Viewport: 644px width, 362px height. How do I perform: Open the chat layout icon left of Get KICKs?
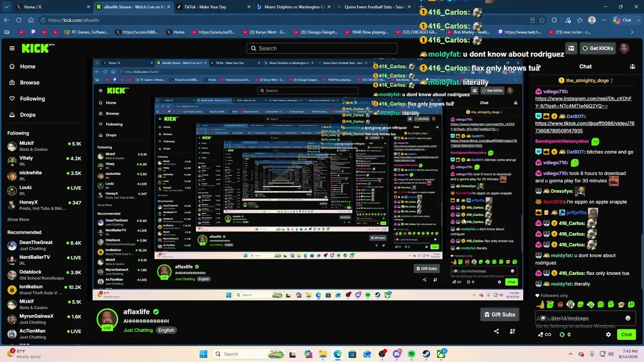[x=571, y=48]
